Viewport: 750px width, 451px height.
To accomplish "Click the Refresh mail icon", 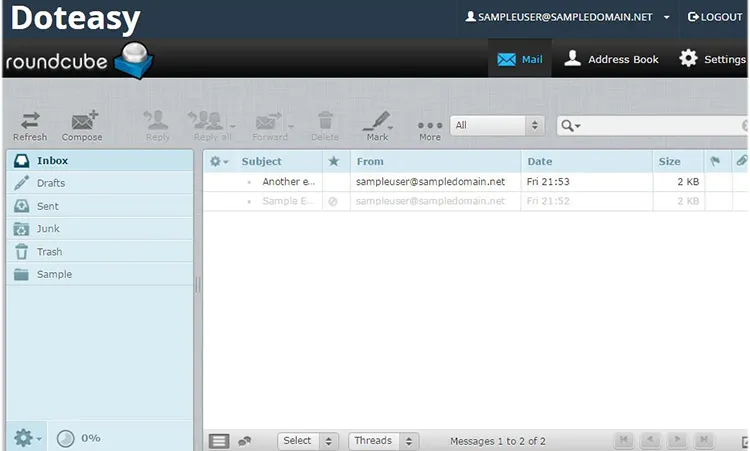I will (30, 125).
